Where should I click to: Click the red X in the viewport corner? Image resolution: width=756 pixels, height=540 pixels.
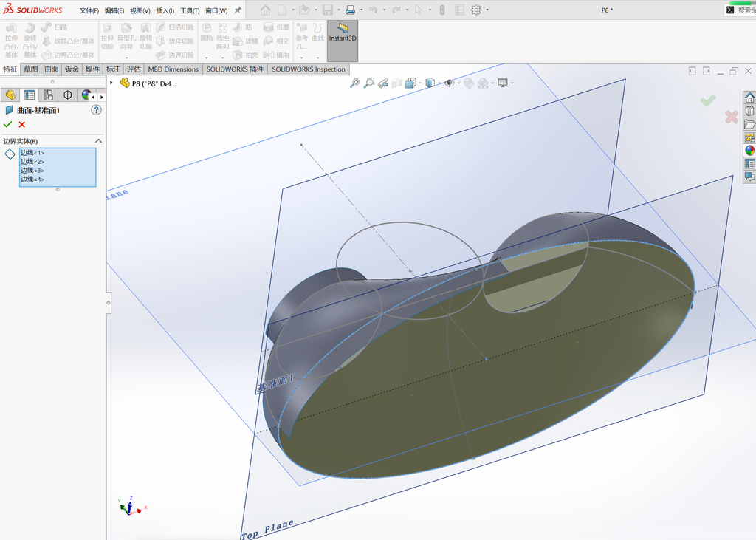(732, 117)
